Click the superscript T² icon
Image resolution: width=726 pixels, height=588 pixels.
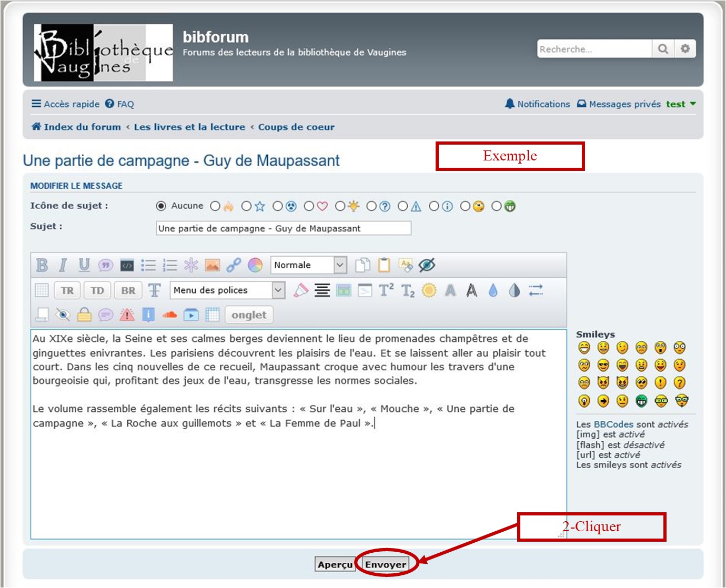(386, 290)
